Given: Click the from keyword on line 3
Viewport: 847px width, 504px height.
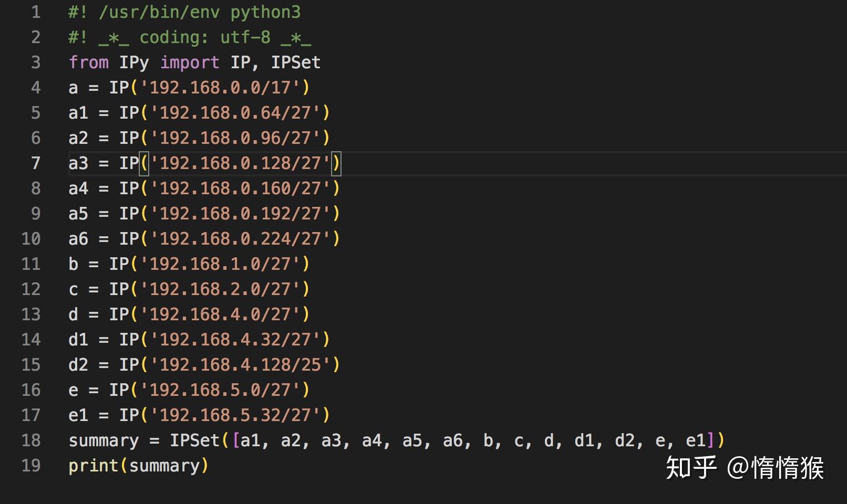Looking at the screenshot, I should click(x=88, y=62).
